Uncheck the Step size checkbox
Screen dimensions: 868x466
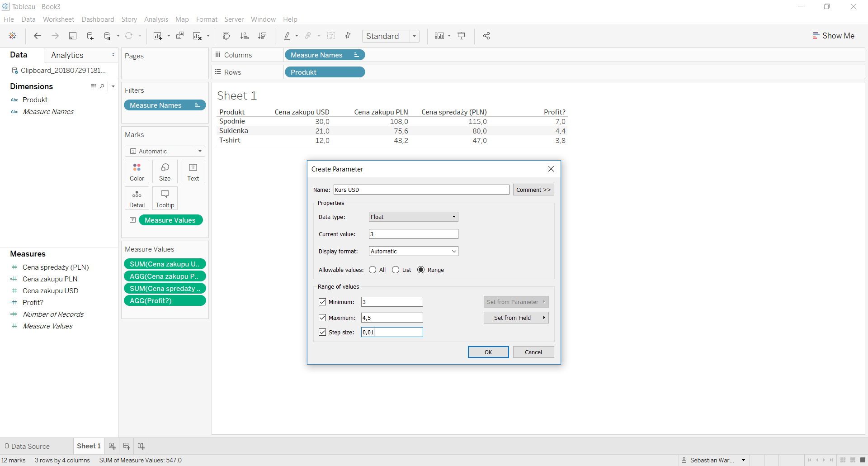[322, 332]
